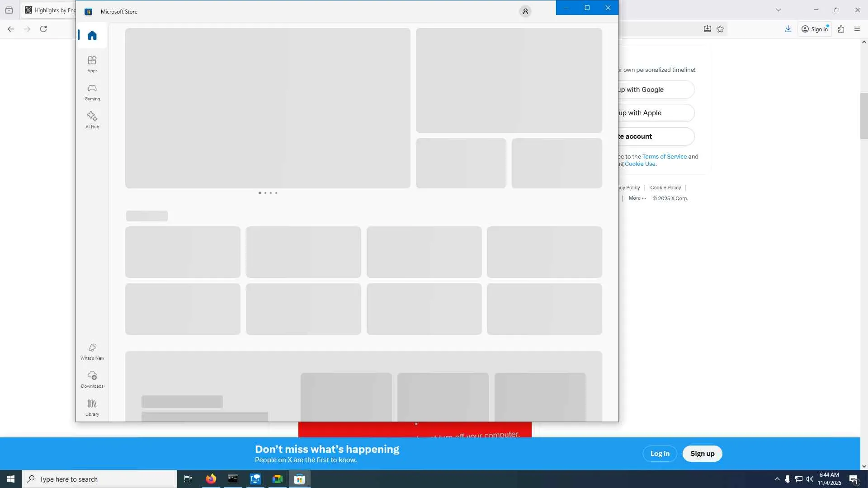This screenshot has height=488, width=868.
Task: Click the Windows taskbar search box
Action: (99, 479)
